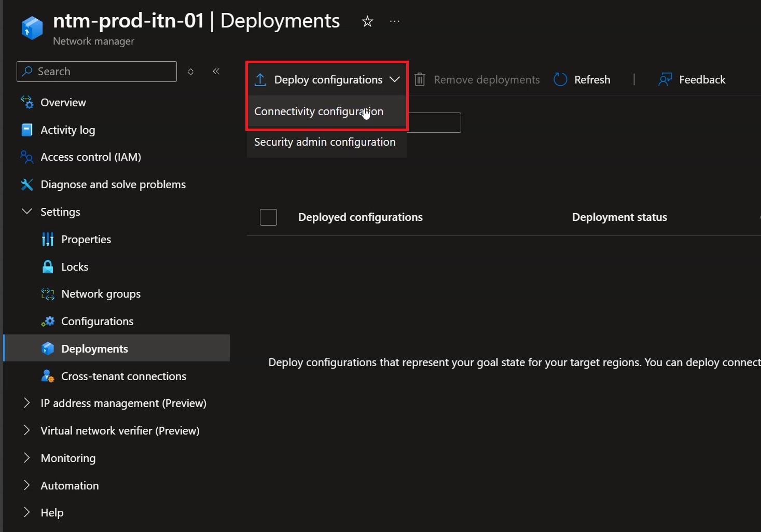Click the Configurations gear icon
This screenshot has width=761, height=532.
tap(48, 321)
